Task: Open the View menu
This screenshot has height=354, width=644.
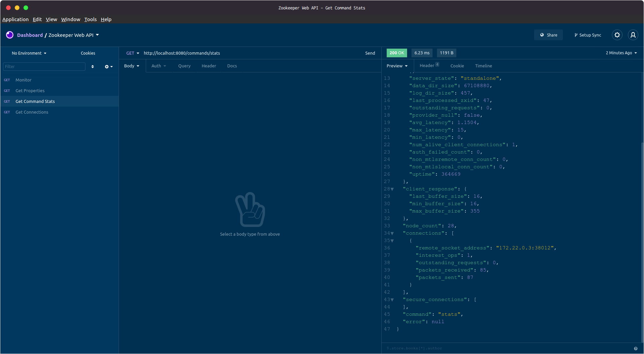Action: [51, 19]
